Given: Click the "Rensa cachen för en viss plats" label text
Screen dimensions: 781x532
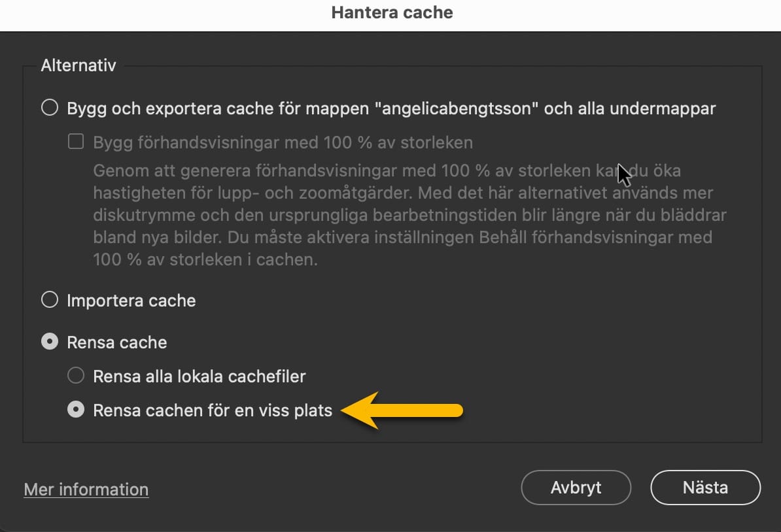Looking at the screenshot, I should tap(213, 411).
